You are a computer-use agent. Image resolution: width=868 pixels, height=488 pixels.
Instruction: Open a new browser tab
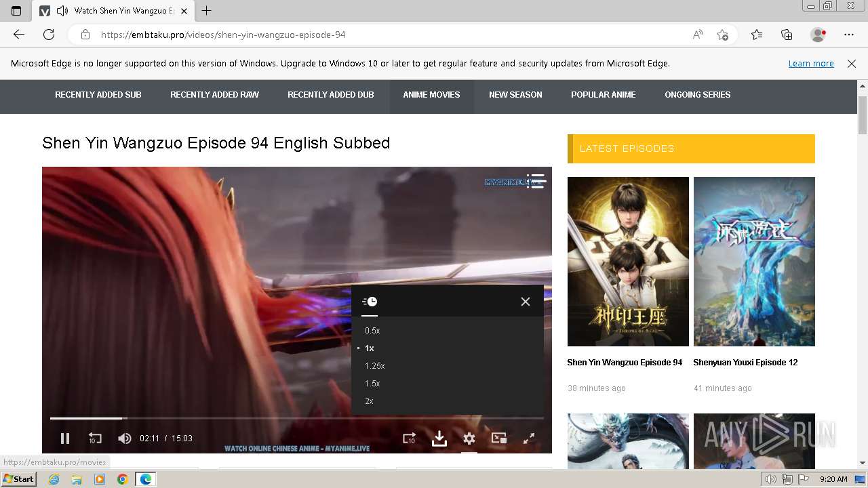coord(207,11)
